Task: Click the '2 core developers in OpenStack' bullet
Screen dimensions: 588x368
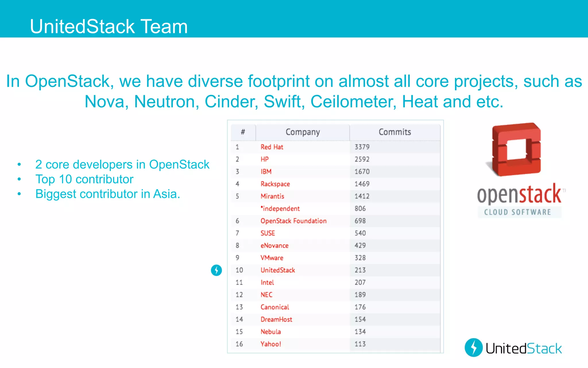Action: [122, 165]
